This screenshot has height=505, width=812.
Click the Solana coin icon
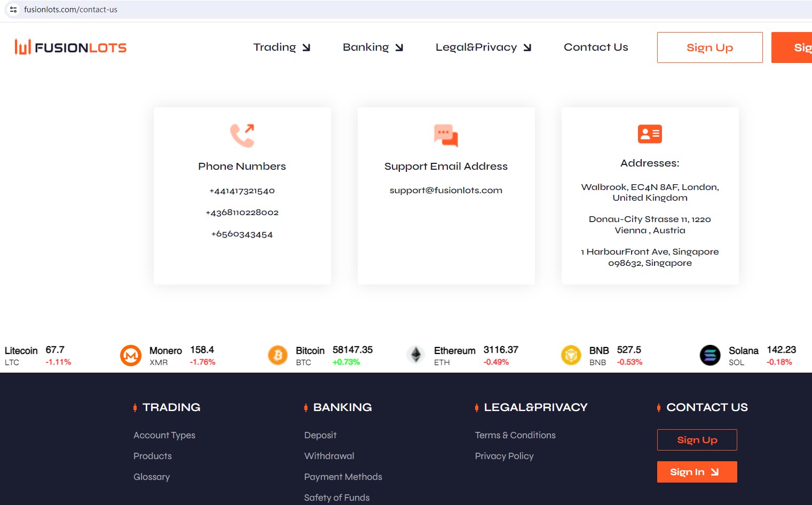pos(710,356)
